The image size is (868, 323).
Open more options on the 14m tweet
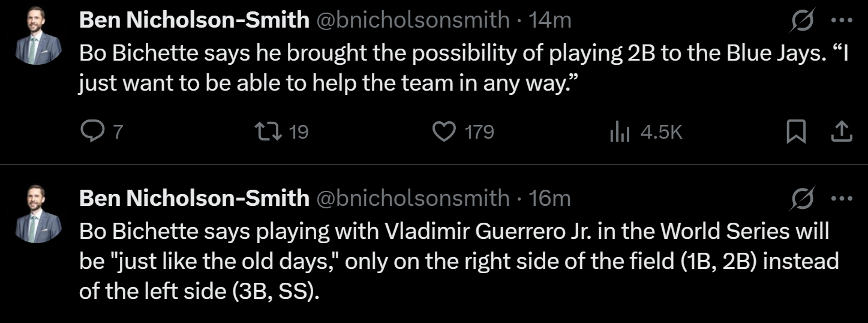coord(841,20)
